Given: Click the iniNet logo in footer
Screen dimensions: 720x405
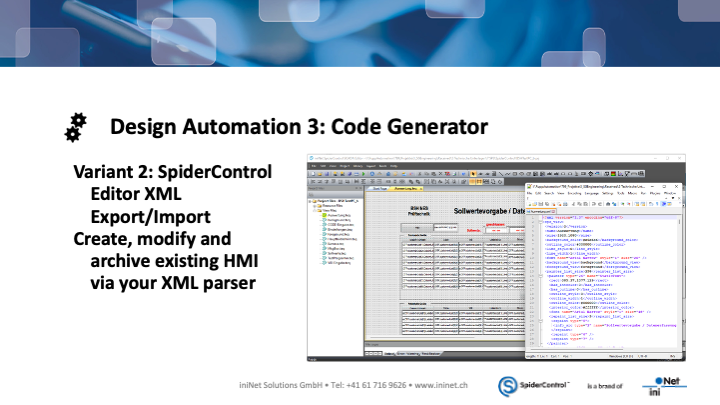Looking at the screenshot, I should tap(664, 386).
